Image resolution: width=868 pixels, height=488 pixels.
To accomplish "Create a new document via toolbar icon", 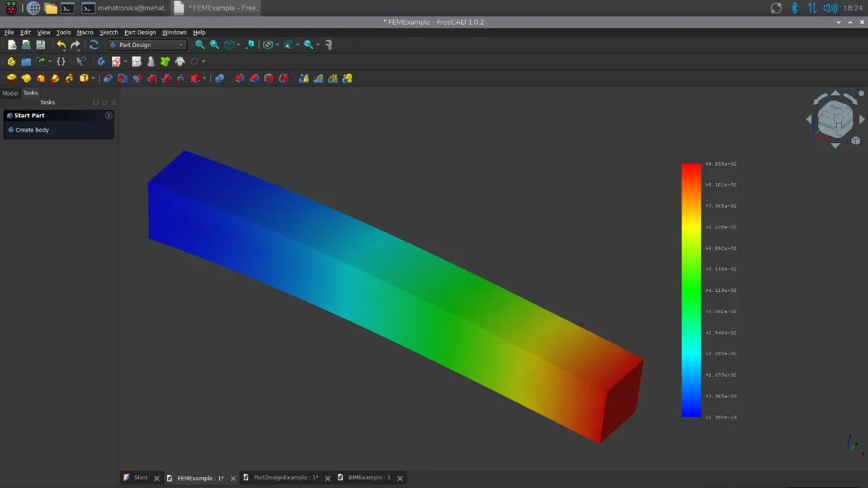I will click(x=12, y=45).
